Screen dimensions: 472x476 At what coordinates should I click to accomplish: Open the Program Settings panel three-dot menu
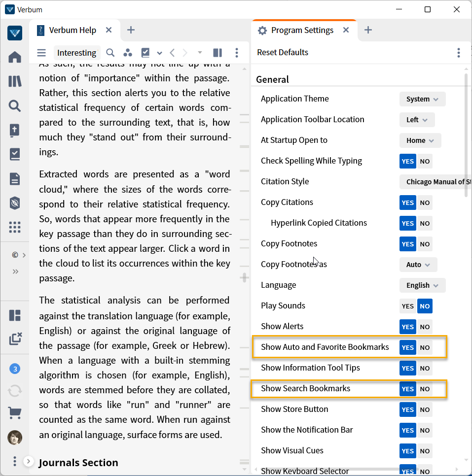[459, 53]
